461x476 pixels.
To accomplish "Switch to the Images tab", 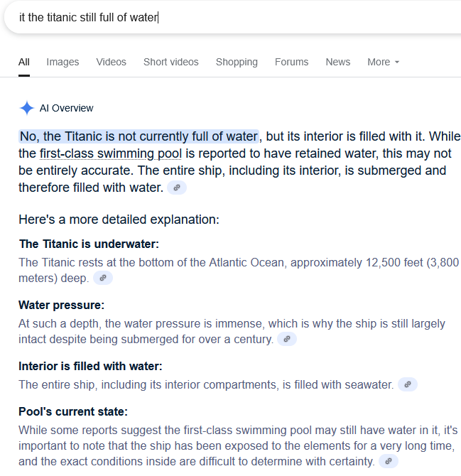I will pyautogui.click(x=63, y=62).
